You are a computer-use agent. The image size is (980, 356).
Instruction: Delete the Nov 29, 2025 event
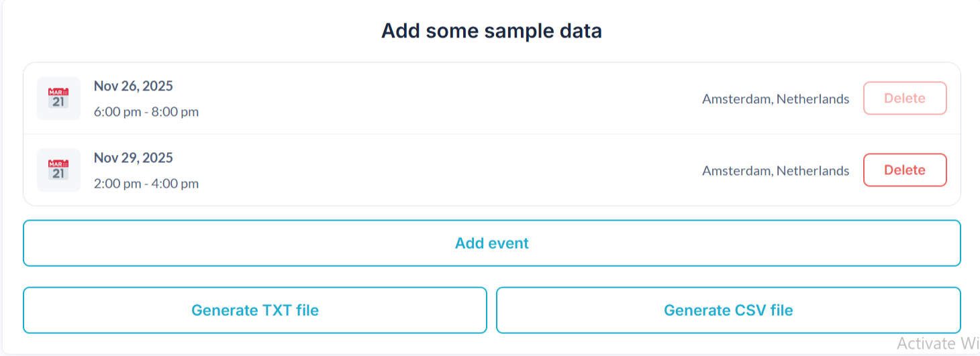[x=904, y=170]
